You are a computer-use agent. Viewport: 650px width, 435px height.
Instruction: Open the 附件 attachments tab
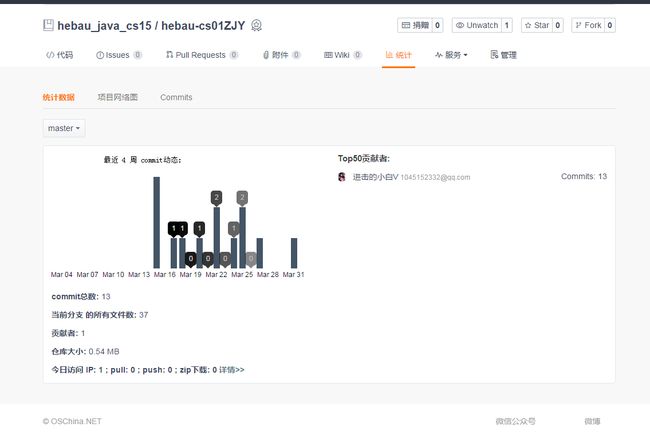pyautogui.click(x=281, y=55)
